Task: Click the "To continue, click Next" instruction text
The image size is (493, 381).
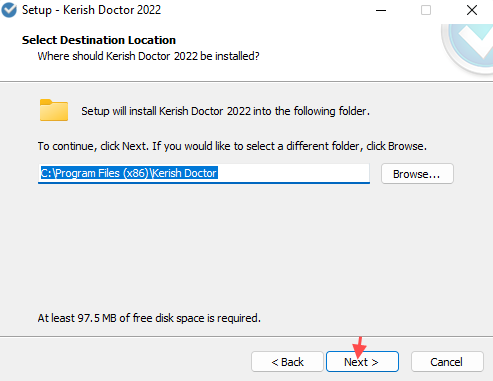Action: click(232, 146)
